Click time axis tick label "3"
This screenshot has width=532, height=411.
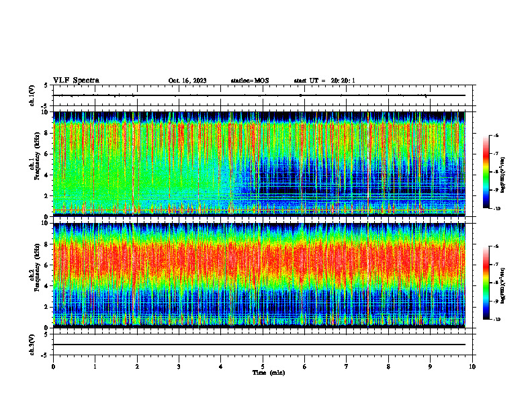coord(179,367)
